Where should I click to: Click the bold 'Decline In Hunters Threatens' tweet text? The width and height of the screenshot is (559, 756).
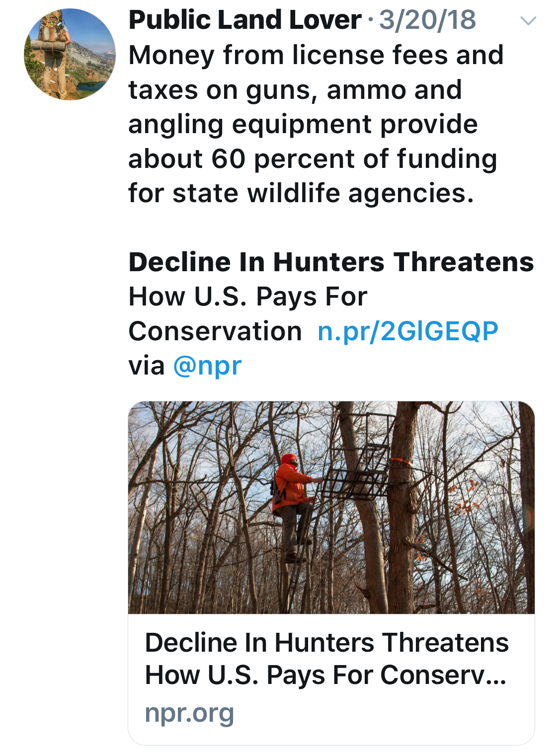click(x=331, y=262)
